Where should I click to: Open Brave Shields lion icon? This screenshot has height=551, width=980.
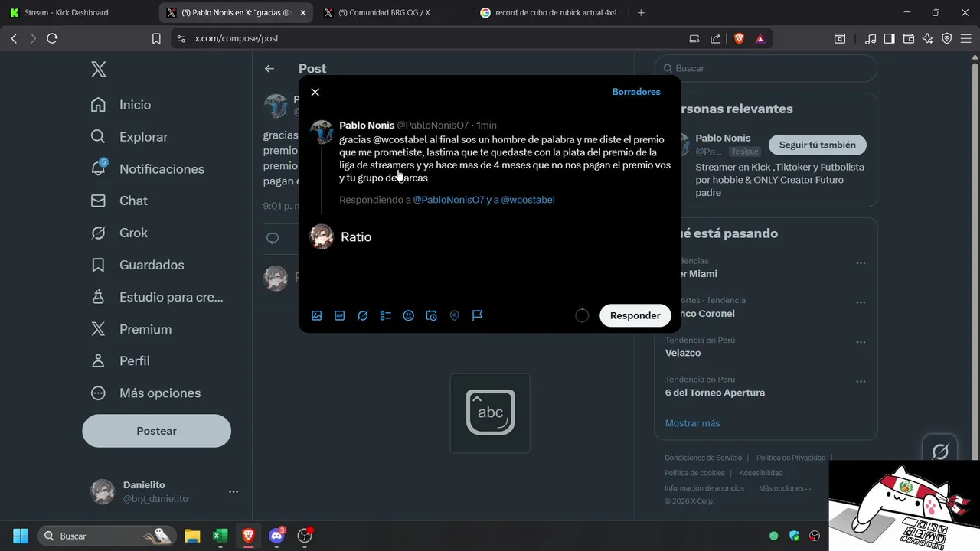tap(739, 38)
